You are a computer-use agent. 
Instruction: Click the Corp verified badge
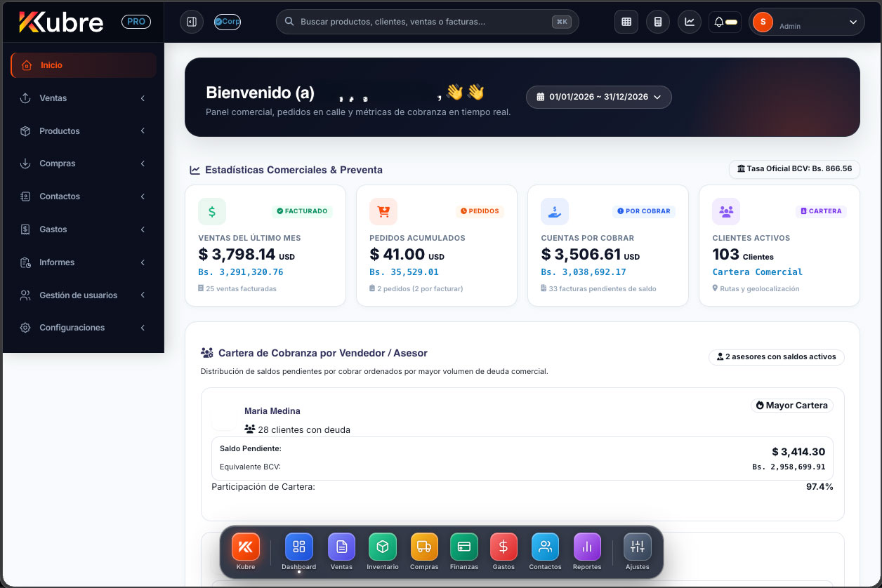pos(228,22)
